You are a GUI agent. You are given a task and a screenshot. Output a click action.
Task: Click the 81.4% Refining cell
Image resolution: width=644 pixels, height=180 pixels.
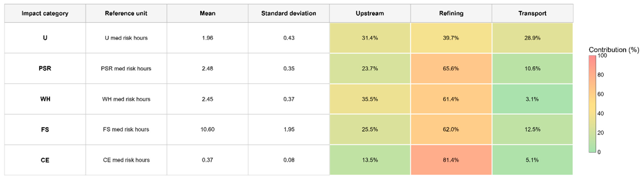451,160
